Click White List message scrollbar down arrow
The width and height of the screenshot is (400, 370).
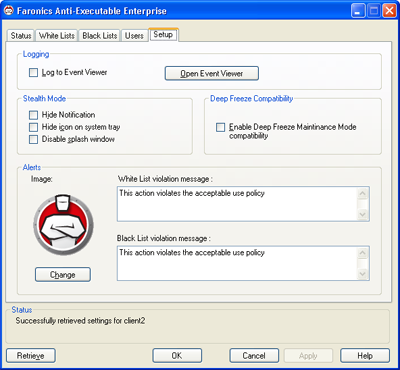(x=362, y=214)
